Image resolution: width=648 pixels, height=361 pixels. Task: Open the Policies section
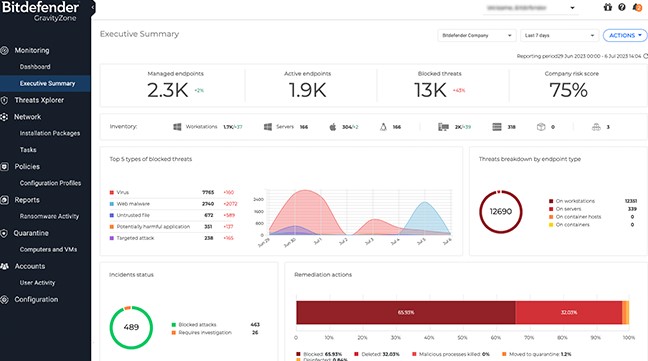click(x=27, y=167)
